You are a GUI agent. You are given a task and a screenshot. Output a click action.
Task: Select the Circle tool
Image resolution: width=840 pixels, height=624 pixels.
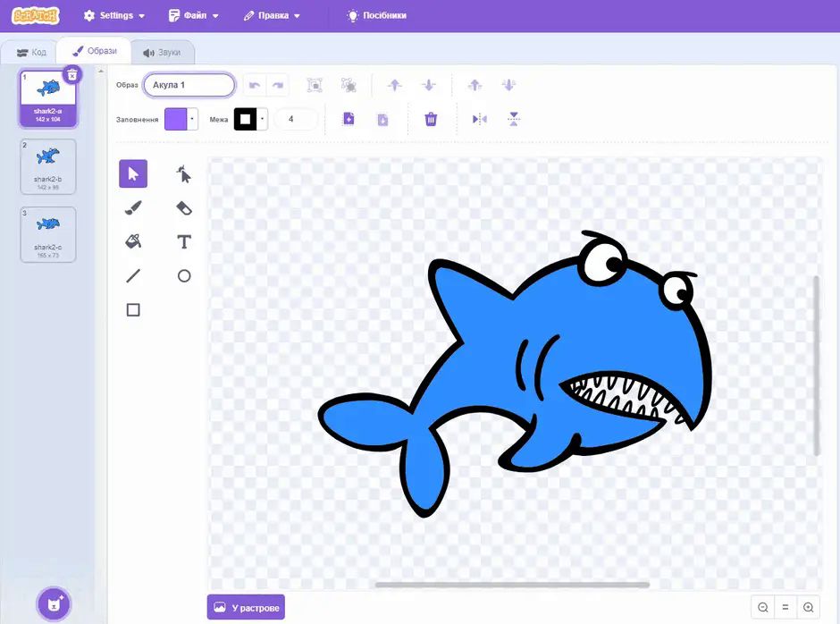click(x=184, y=275)
